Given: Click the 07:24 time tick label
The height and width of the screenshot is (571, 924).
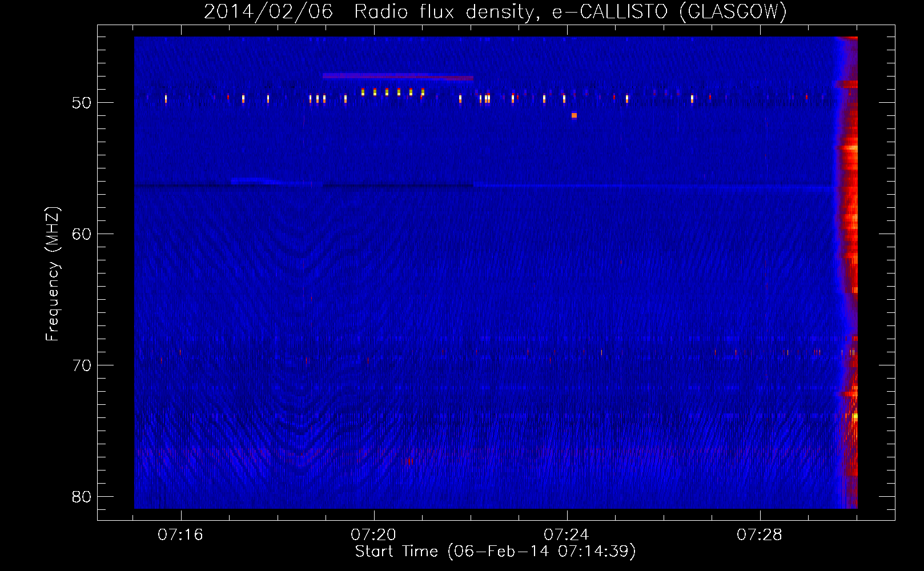Looking at the screenshot, I should coord(567,535).
